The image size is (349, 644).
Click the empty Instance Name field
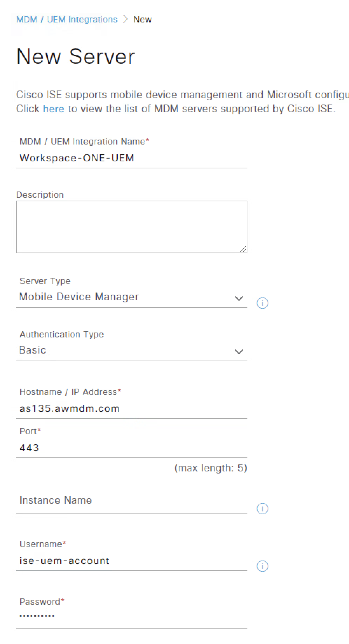coord(131,501)
